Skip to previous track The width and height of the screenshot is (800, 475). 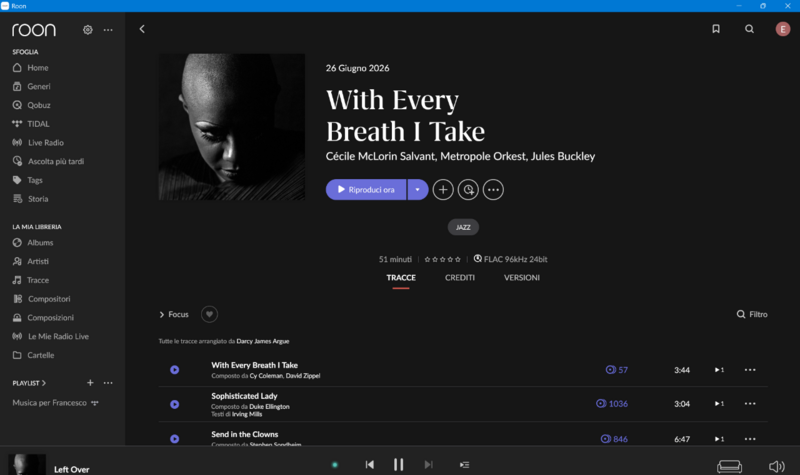point(370,464)
